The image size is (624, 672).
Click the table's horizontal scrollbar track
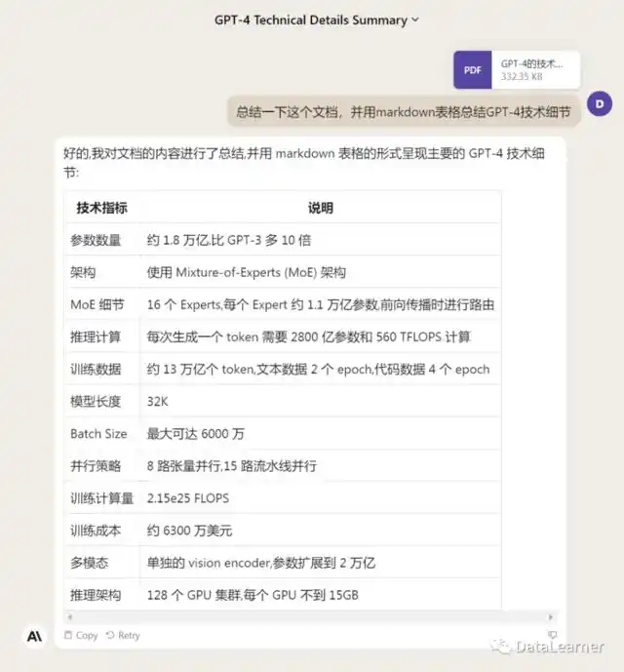tap(310, 617)
